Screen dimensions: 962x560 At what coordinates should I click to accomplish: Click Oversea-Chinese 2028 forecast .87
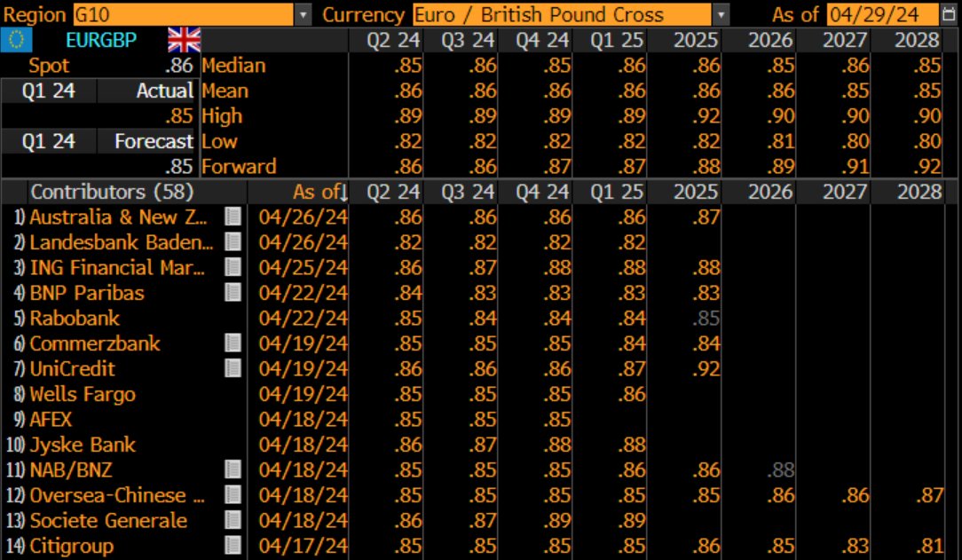point(929,494)
